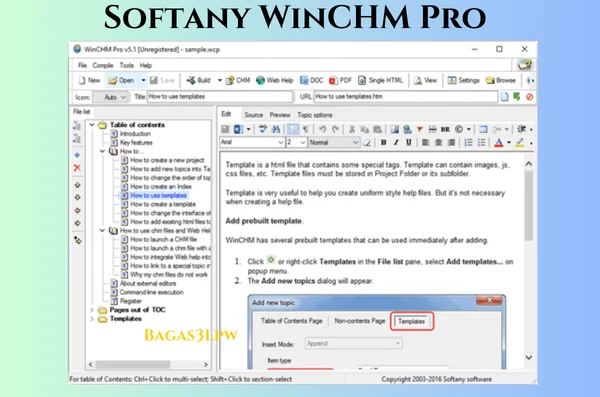Viewport: 600px width, 397px height.
Task: Click the red X delete icon in File list
Action: pos(77,168)
